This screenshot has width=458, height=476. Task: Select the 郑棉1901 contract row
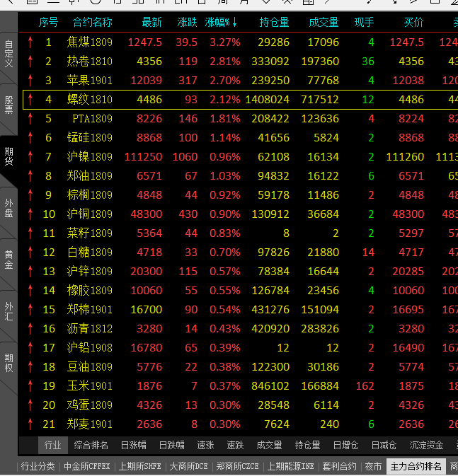coord(240,309)
